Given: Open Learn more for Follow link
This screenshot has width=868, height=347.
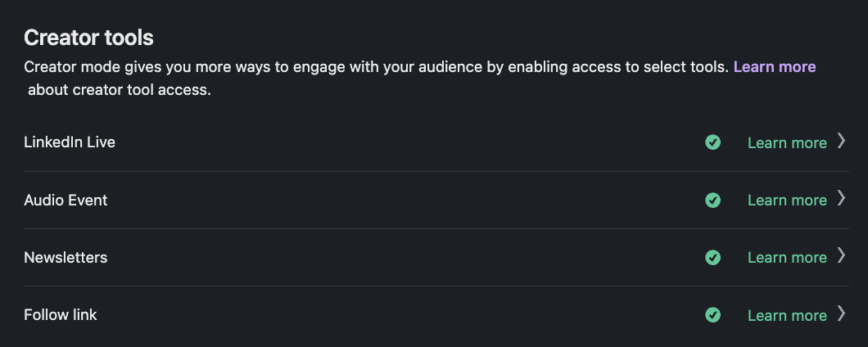Looking at the screenshot, I should (x=787, y=315).
